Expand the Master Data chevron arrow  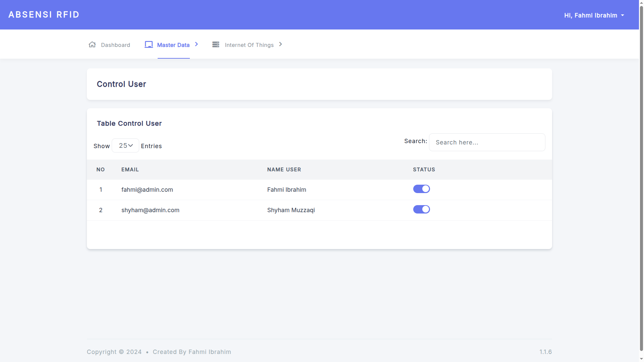(197, 44)
